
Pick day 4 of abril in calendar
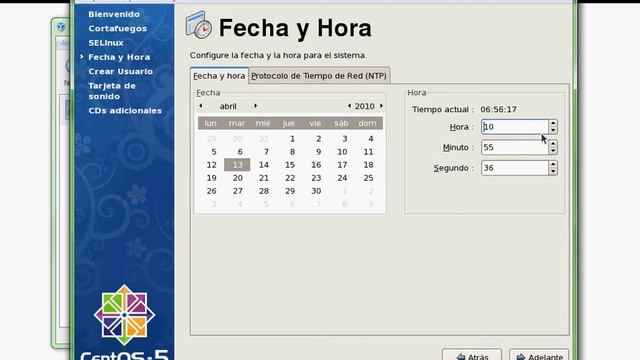coord(371,139)
